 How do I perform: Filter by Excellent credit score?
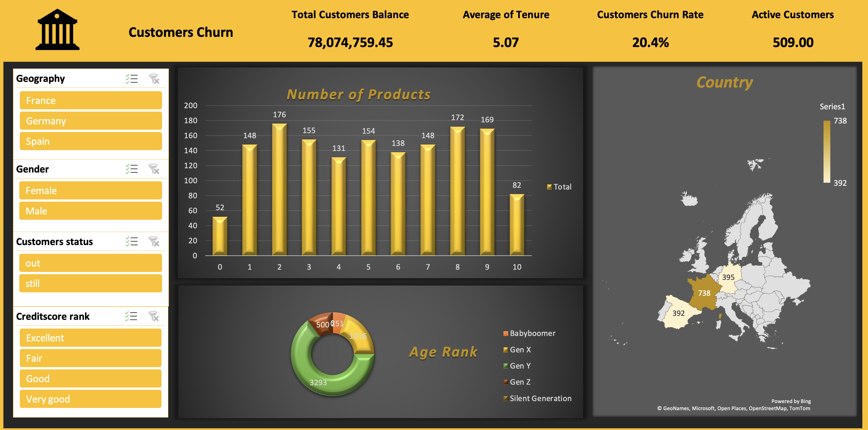91,338
